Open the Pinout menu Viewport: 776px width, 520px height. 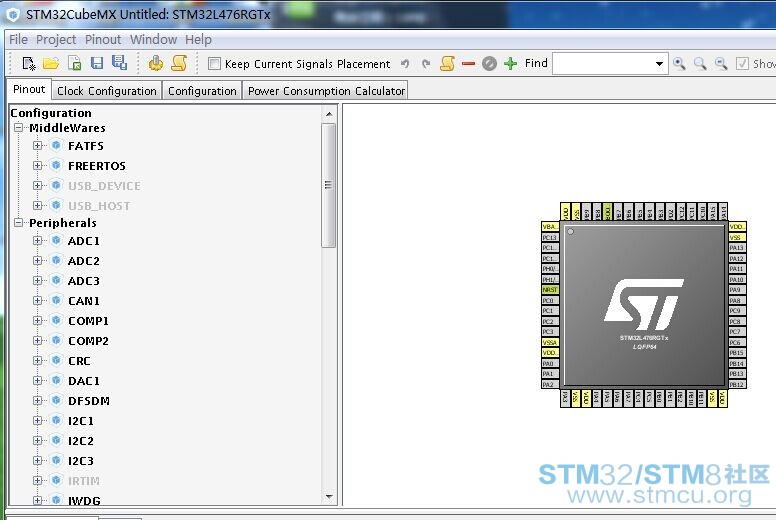(103, 40)
